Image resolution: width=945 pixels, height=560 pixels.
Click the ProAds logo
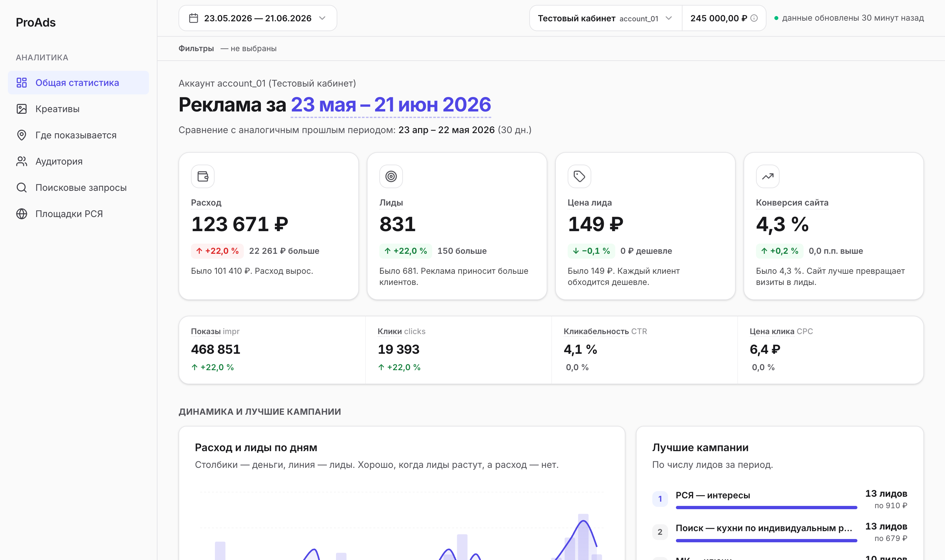pyautogui.click(x=36, y=22)
